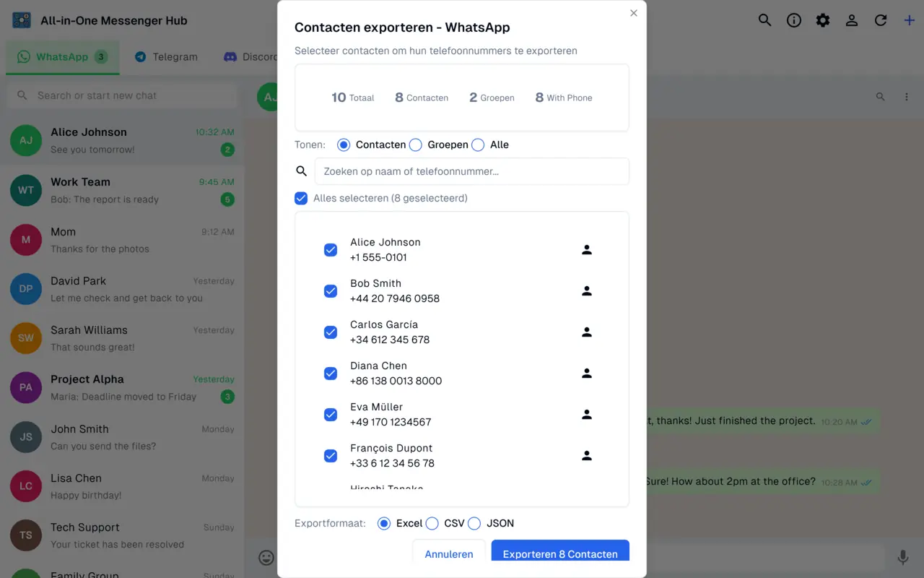924x578 pixels.
Task: Click the Search or start new chat field
Action: [122, 95]
